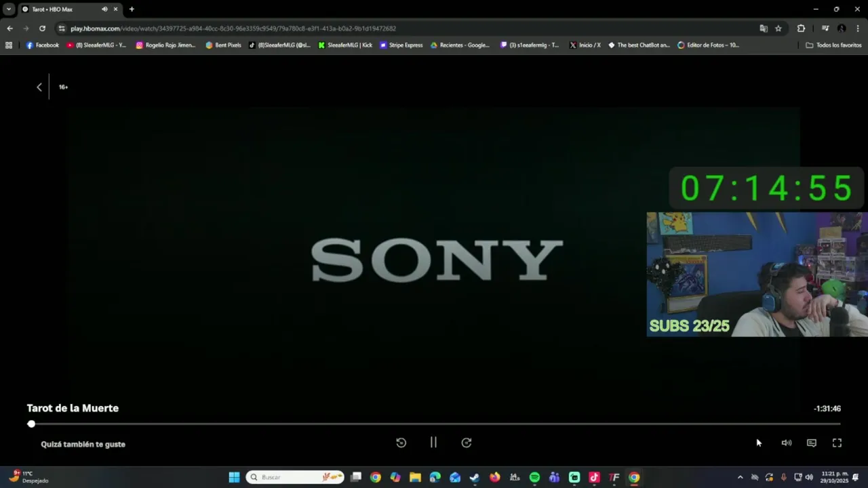Rewind using the skip back icon

tap(401, 443)
